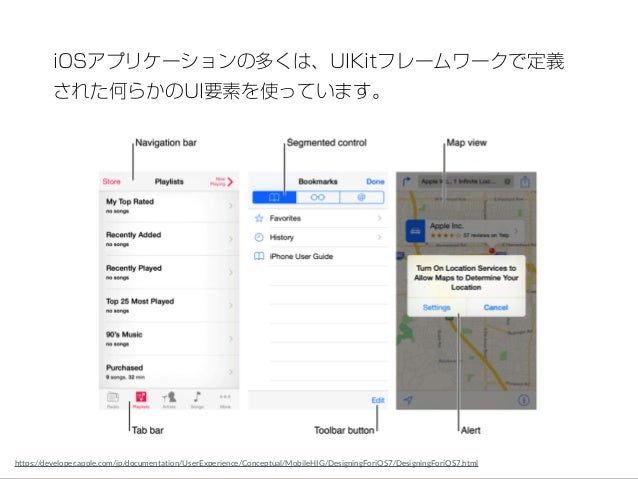Screen dimensions: 638x479
Task: Select the bookmarks book segment
Action: 274,197
